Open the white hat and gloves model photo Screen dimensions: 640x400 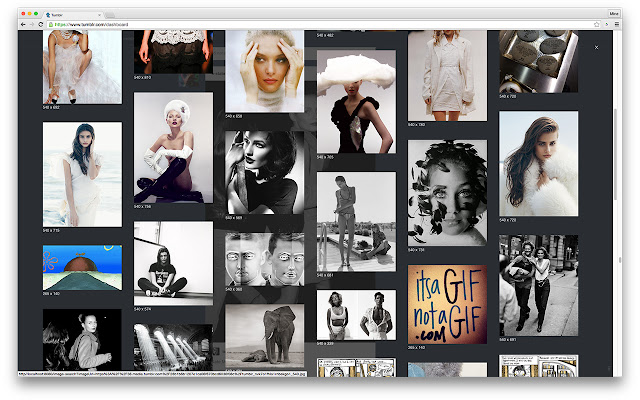[173, 148]
